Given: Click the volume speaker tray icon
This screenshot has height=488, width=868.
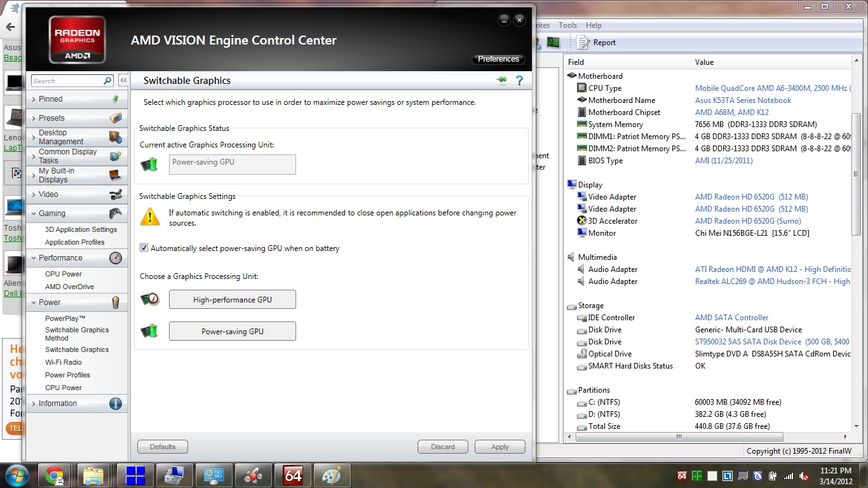Looking at the screenshot, I should pyautogui.click(x=804, y=476).
